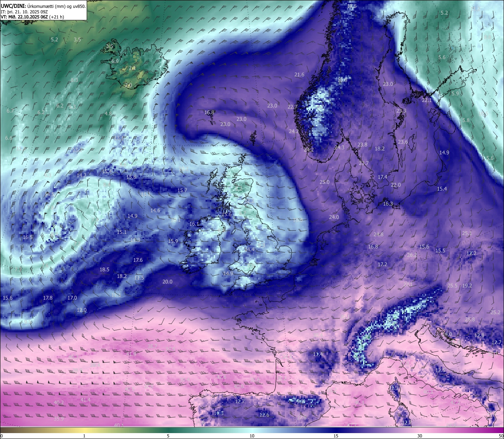Click the 25.0 value in the North Sea
The width and height of the screenshot is (504, 439).
click(324, 182)
